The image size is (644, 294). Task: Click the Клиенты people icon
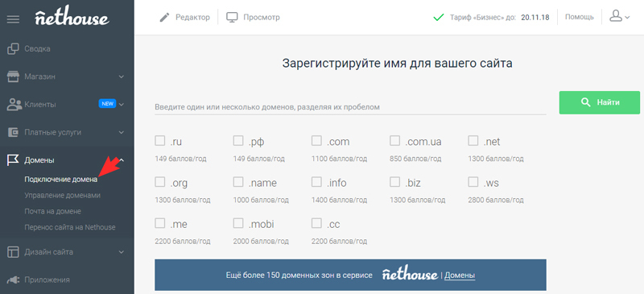14,105
